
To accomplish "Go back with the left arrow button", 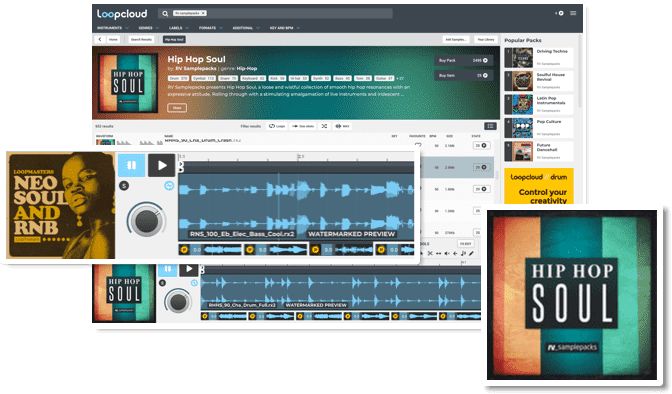I will (99, 39).
